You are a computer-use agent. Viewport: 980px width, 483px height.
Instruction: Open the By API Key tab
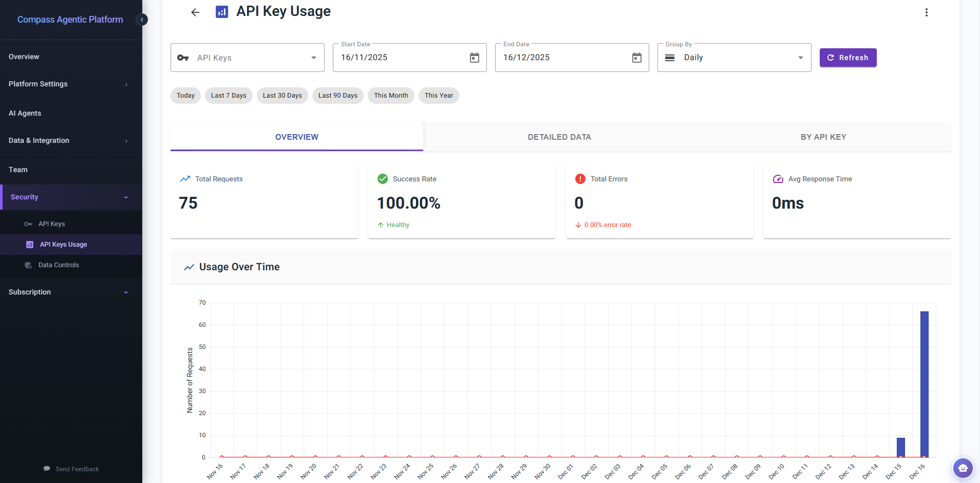(x=823, y=137)
